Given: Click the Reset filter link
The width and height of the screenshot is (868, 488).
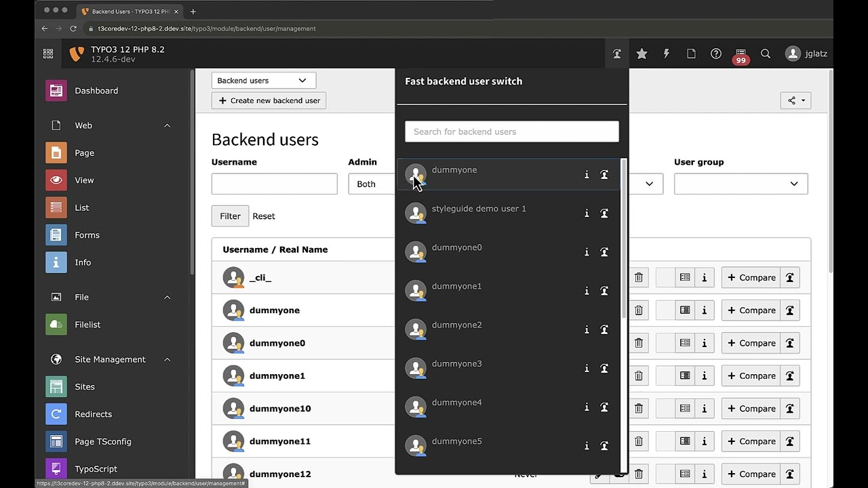Looking at the screenshot, I should click(x=264, y=216).
